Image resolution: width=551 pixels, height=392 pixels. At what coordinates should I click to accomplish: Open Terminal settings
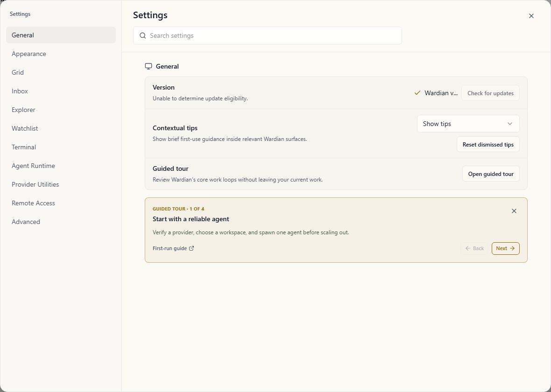tap(61, 147)
